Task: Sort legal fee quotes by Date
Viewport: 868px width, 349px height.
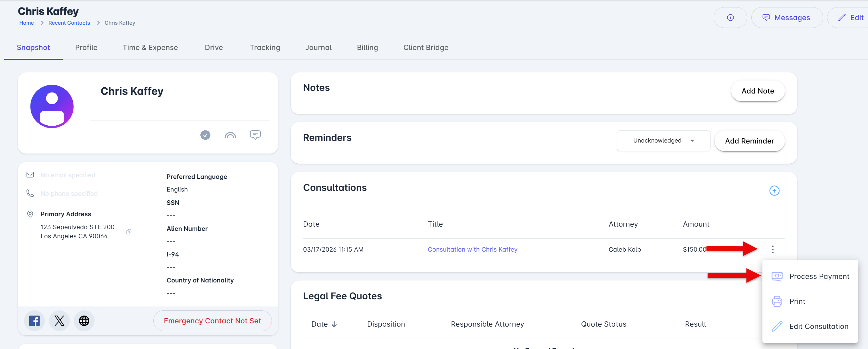Action: coord(324,324)
